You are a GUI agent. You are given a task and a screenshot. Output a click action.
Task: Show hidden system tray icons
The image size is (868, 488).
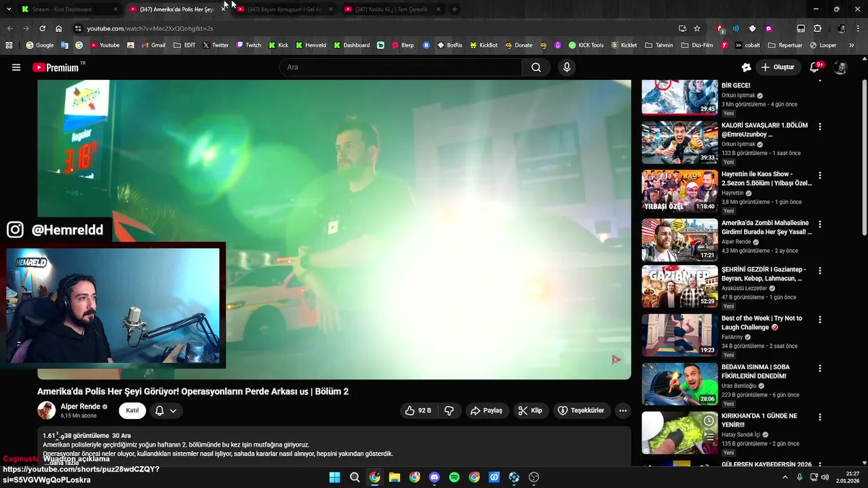pyautogui.click(x=785, y=477)
